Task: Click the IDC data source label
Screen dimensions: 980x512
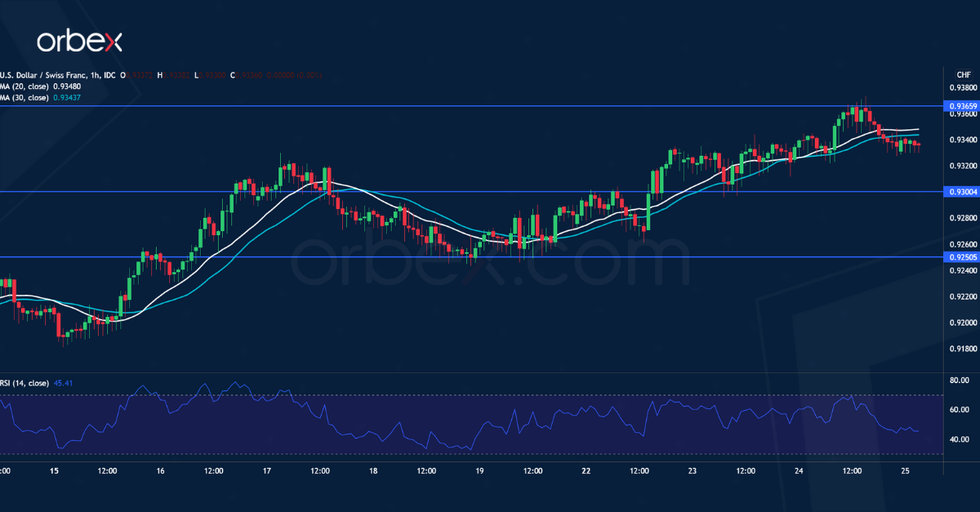Action: [x=107, y=74]
